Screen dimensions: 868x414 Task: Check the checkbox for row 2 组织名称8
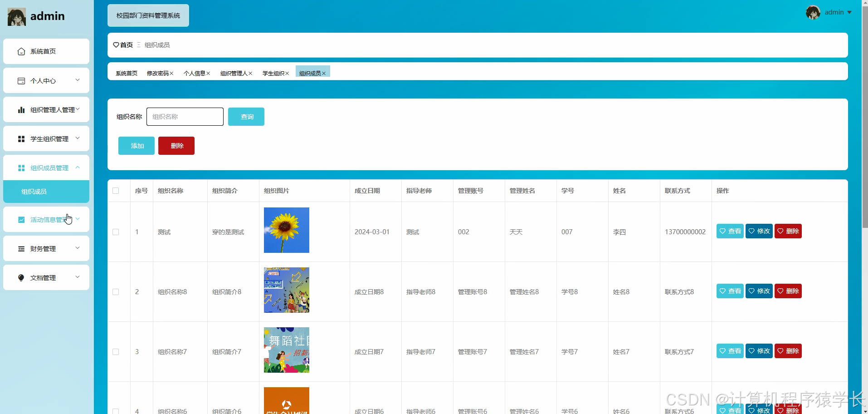pyautogui.click(x=116, y=292)
